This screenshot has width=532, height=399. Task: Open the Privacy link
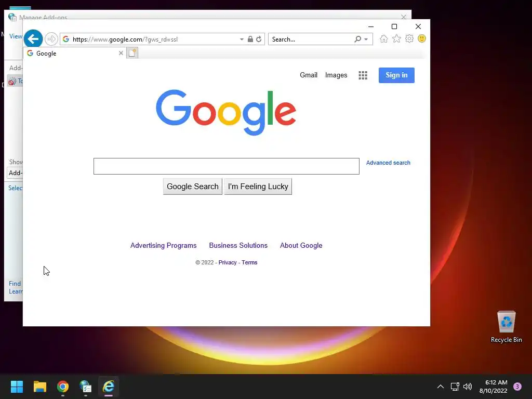tap(228, 262)
